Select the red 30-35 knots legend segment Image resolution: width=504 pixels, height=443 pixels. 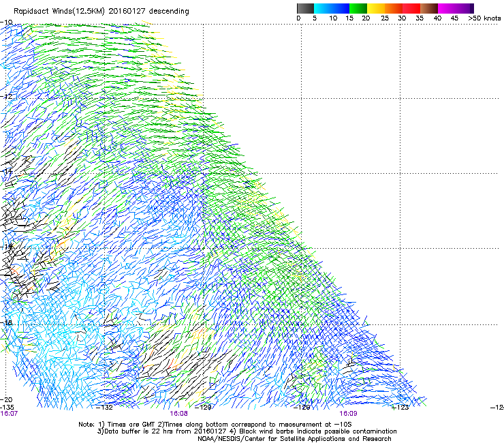(x=411, y=8)
